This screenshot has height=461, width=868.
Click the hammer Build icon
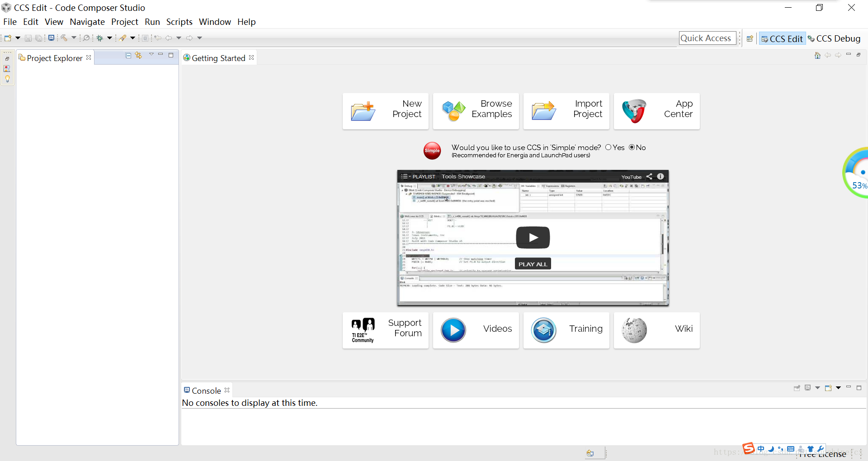(64, 38)
